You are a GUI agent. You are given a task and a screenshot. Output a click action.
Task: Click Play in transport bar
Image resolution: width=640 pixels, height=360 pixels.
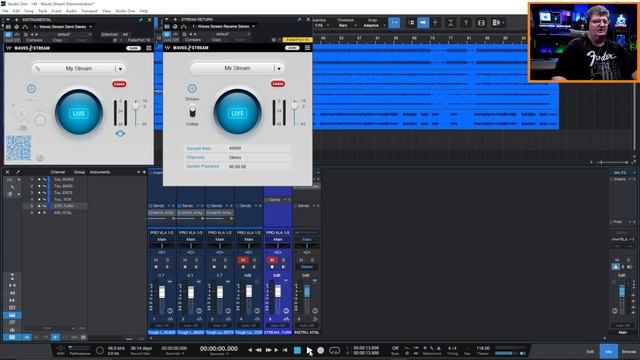pyautogui.click(x=309, y=350)
